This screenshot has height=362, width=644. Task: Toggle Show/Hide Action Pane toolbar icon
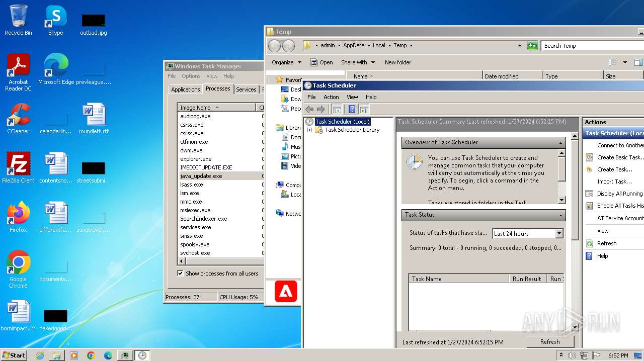tap(364, 109)
